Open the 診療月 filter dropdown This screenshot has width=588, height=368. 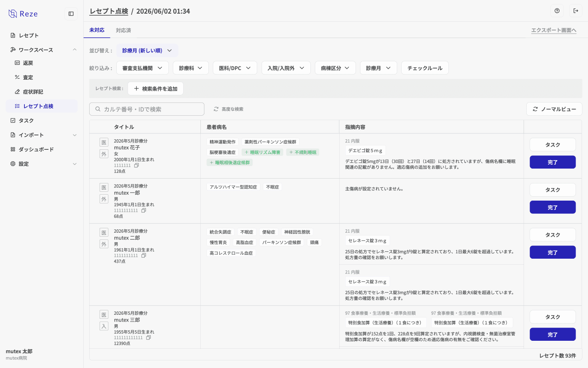(378, 68)
